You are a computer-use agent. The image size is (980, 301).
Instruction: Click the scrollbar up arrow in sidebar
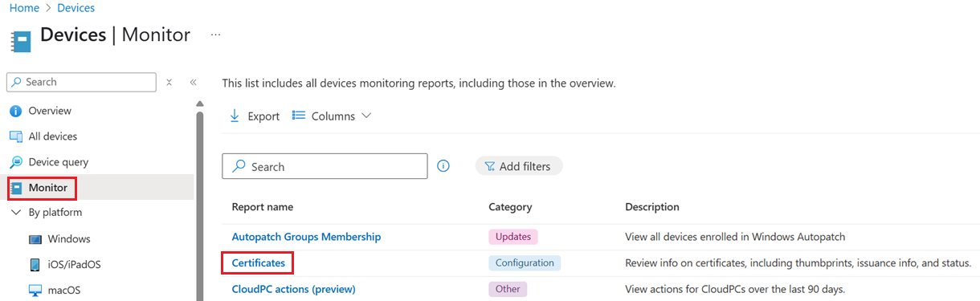pos(200,104)
